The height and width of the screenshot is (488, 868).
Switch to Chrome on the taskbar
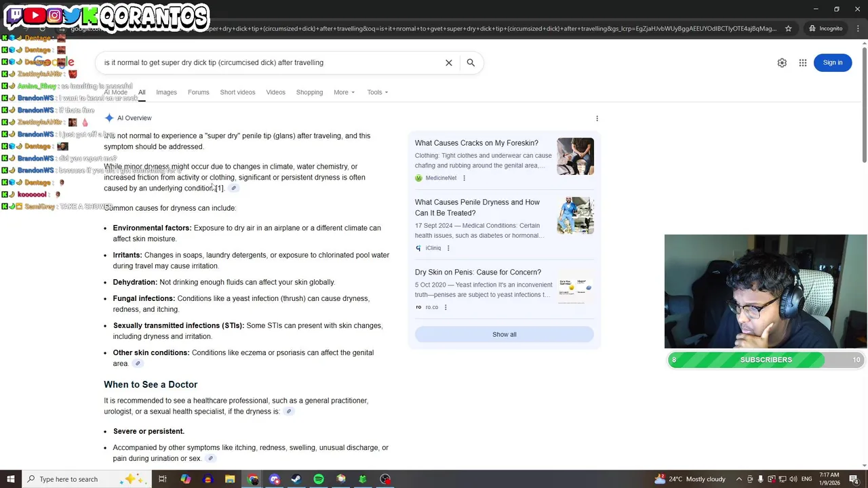point(253,479)
